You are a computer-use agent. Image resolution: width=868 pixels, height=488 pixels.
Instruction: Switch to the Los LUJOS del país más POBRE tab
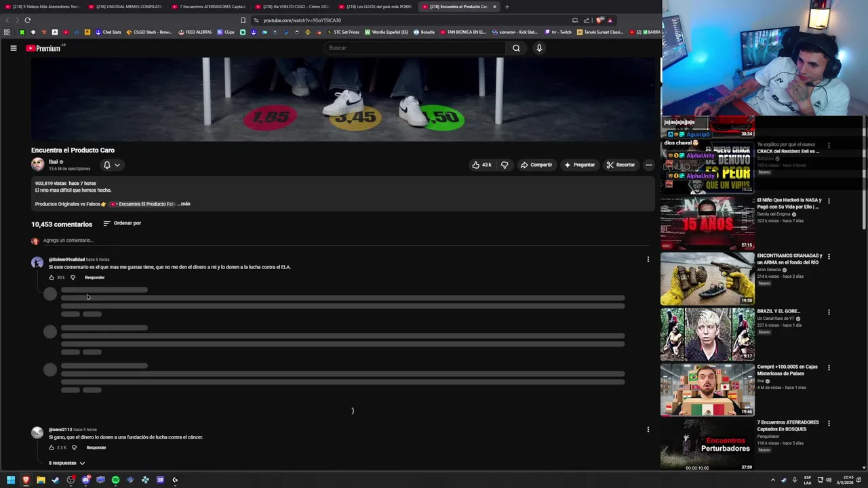(x=375, y=7)
